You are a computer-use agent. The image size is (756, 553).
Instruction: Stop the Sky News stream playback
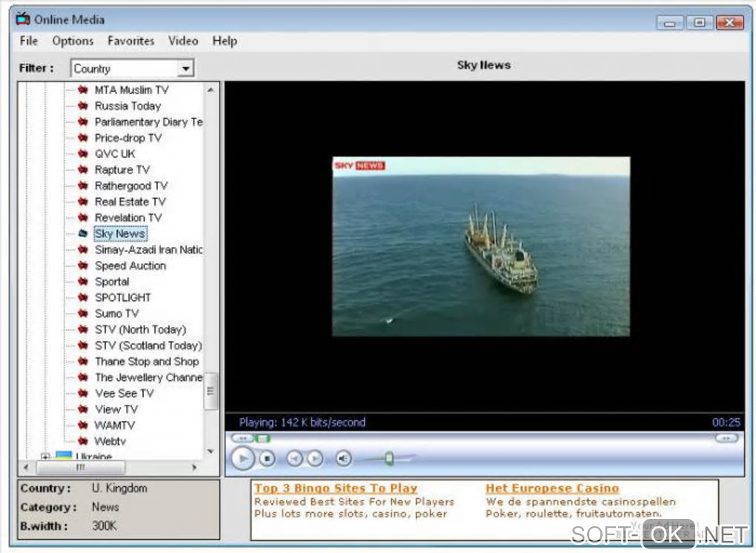(x=268, y=459)
